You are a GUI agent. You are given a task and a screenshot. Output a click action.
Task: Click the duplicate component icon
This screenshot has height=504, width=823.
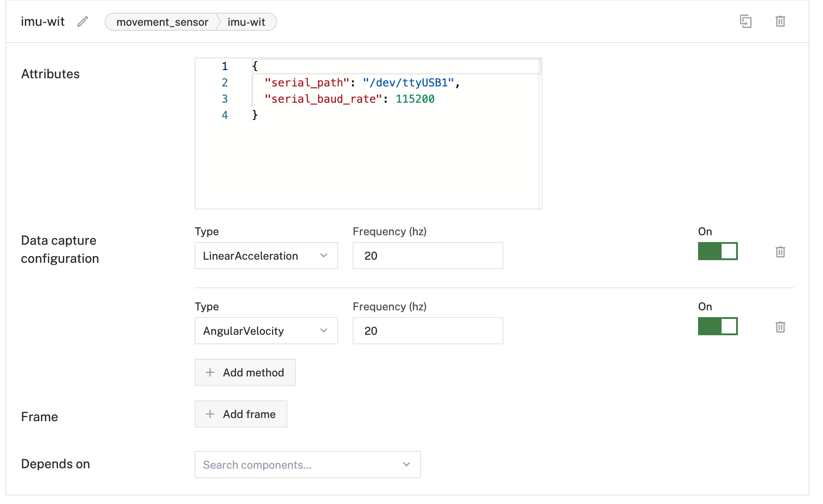pyautogui.click(x=745, y=21)
